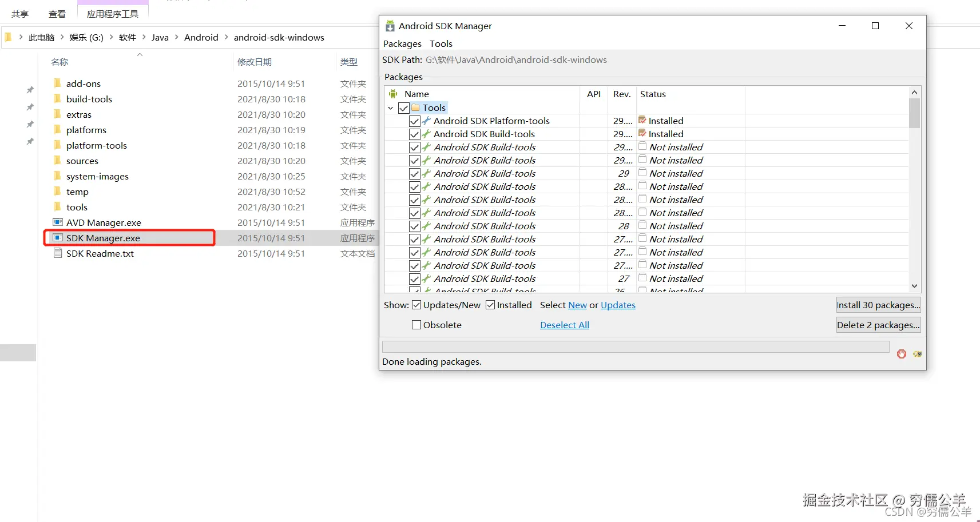Screen dimensions: 980x522
Task: Click the wrench icon beside Android SDK Platform-tools
Action: click(x=426, y=121)
